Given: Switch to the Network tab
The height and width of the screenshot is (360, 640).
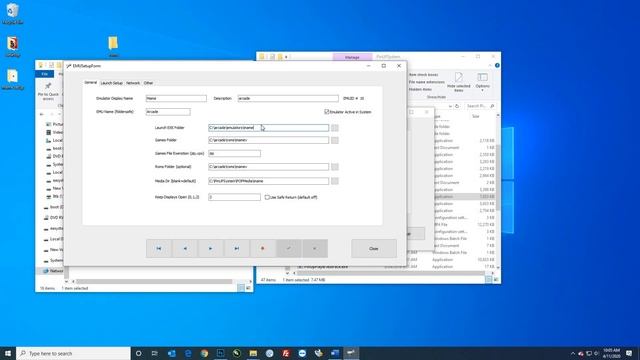Looking at the screenshot, I should [x=133, y=83].
